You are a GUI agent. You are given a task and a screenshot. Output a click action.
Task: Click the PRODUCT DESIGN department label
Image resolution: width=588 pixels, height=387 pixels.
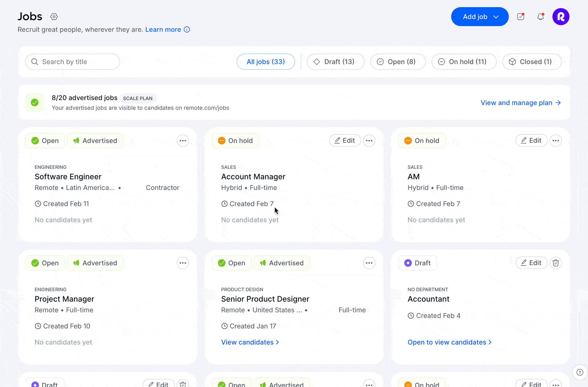(242, 289)
